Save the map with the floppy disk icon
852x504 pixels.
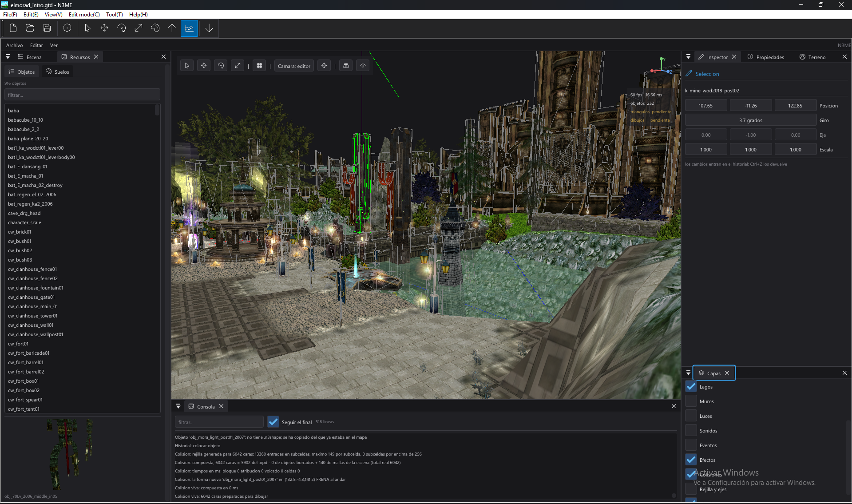click(47, 28)
